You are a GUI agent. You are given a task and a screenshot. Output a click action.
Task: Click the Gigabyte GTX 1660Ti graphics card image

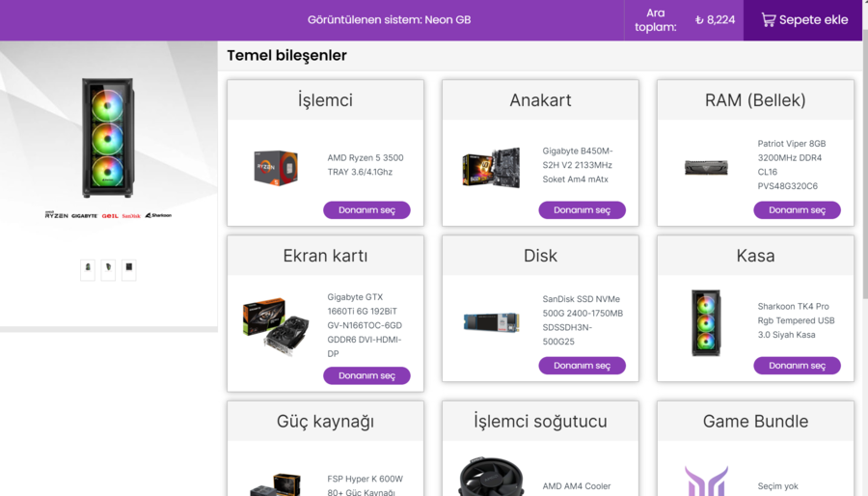(276, 326)
